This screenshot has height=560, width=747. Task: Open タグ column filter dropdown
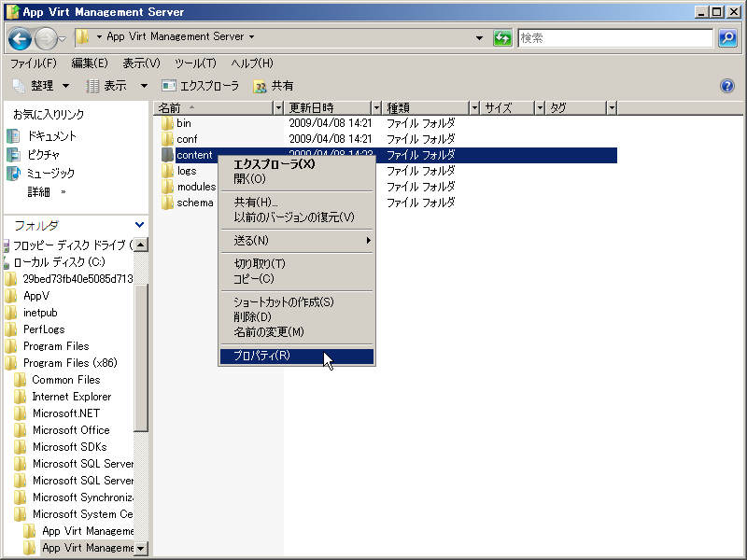[613, 108]
